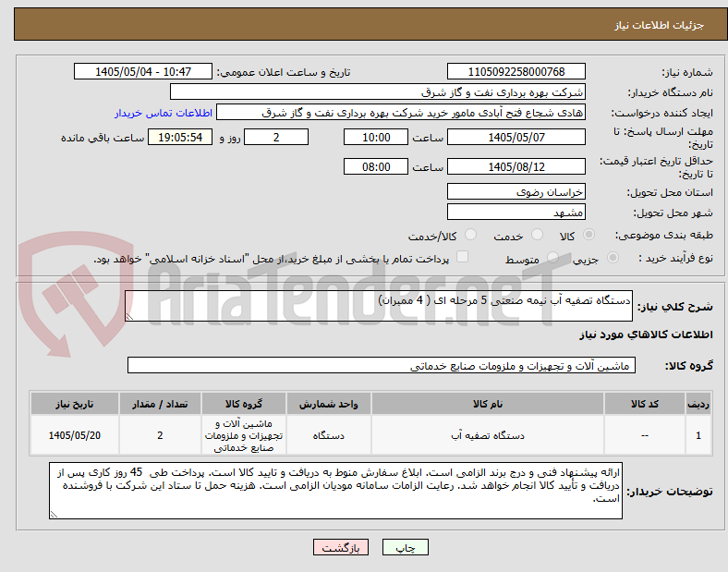Click the delivery city field مشهد
This screenshot has height=572, width=728.
coord(516,213)
